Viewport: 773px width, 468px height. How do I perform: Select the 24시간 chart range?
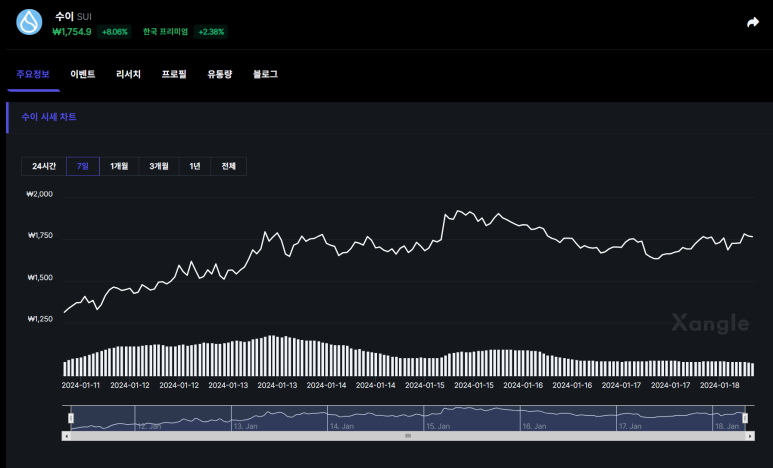click(x=44, y=166)
